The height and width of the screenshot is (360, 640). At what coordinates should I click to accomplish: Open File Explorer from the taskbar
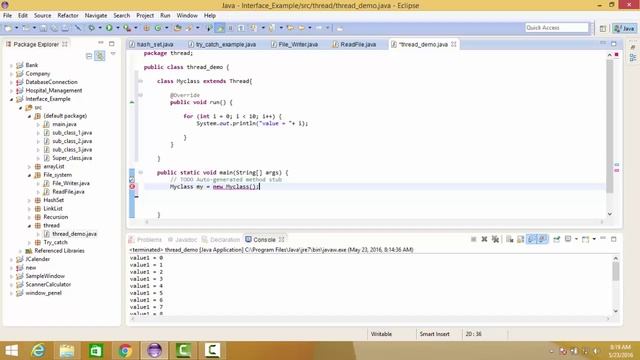[67, 351]
